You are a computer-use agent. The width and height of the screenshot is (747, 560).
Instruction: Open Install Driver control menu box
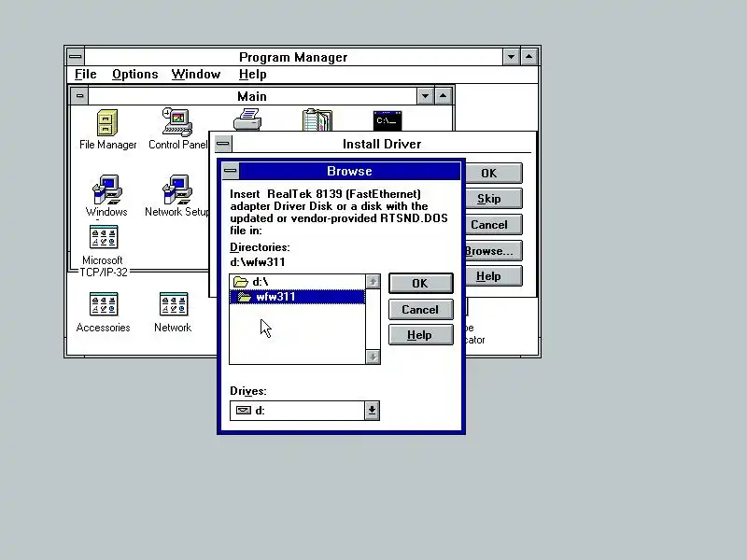[223, 144]
